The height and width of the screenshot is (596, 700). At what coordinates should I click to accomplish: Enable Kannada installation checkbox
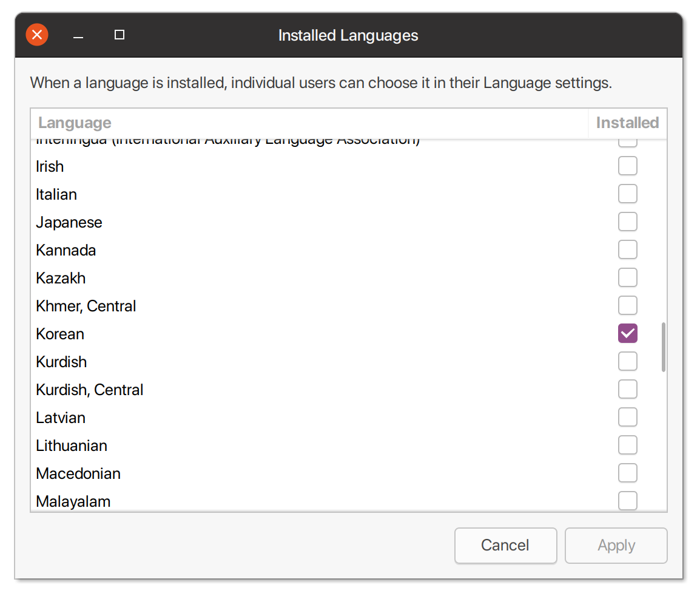point(627,249)
